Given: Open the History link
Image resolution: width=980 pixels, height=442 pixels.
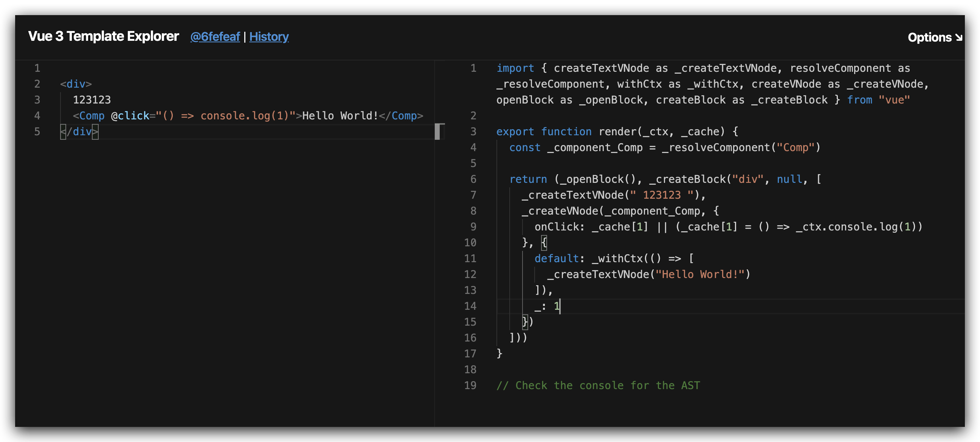Looking at the screenshot, I should click(268, 37).
